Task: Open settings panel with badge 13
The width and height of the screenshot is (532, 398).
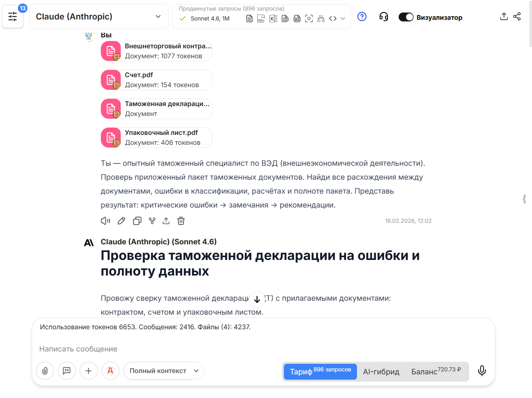Action: (x=13, y=16)
